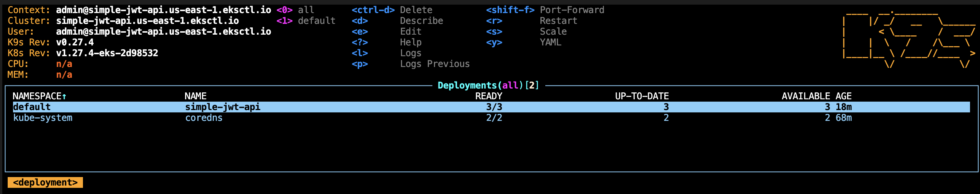Screen dimensions: 980x194
Task: Select the simple-jwt-api deployment name
Action: click(223, 107)
